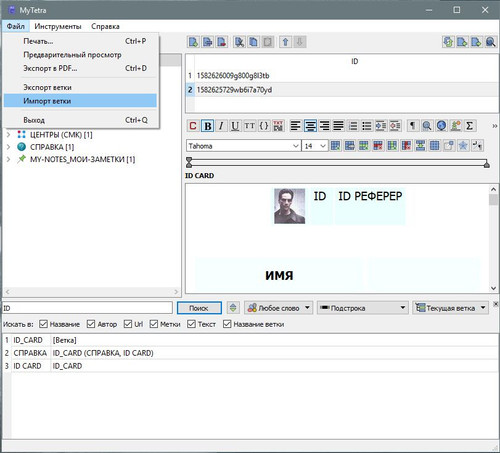Image resolution: width=500 pixels, height=453 pixels.
Task: Align text to the right
Action: coord(324,126)
